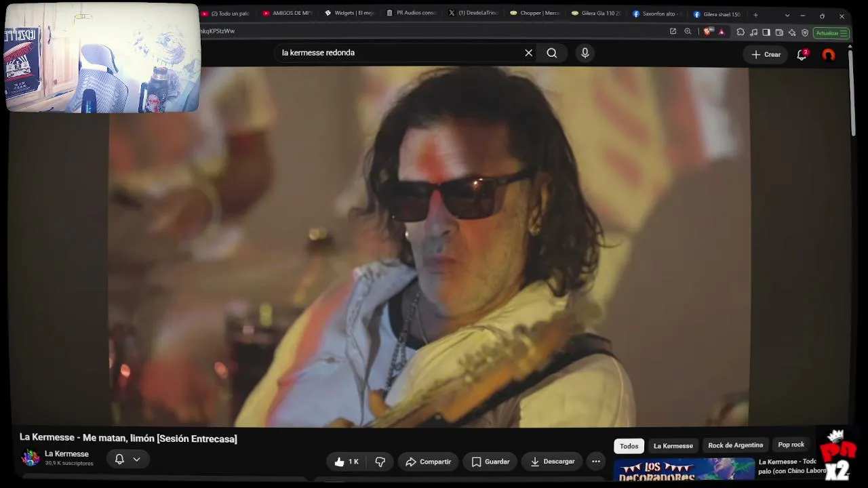The image size is (868, 488).
Task: Switch to the 'AMIGOS DE MI' browser tab
Action: (288, 14)
